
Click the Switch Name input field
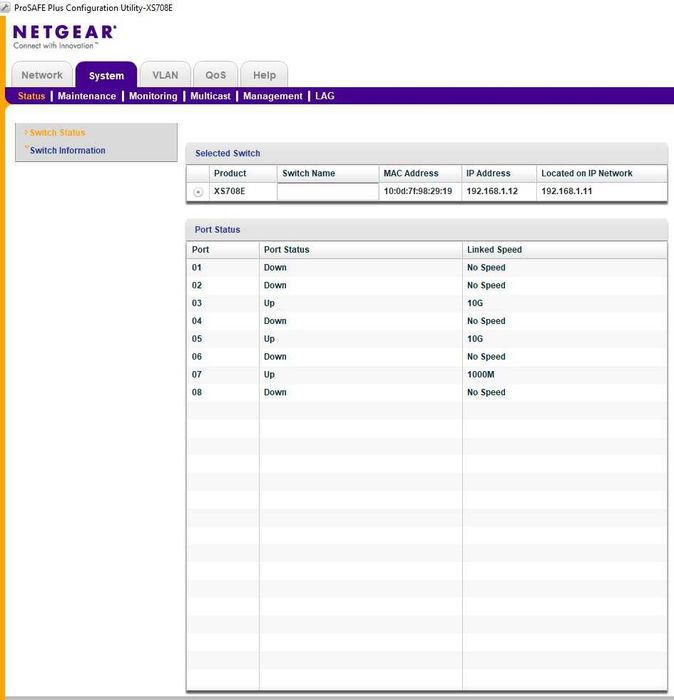[x=328, y=192]
